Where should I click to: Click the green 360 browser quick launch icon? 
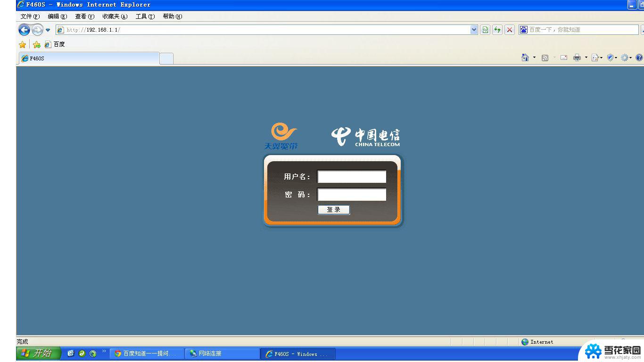[82, 353]
